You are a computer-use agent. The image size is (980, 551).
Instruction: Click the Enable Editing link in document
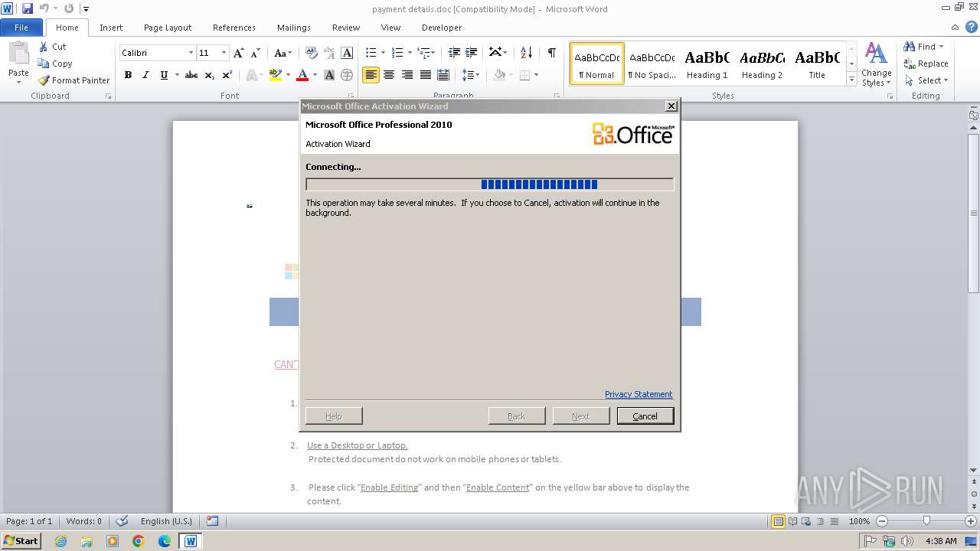pos(389,487)
